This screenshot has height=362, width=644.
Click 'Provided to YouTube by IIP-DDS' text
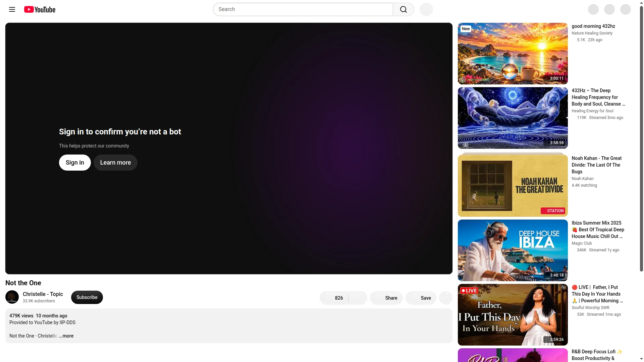42,322
